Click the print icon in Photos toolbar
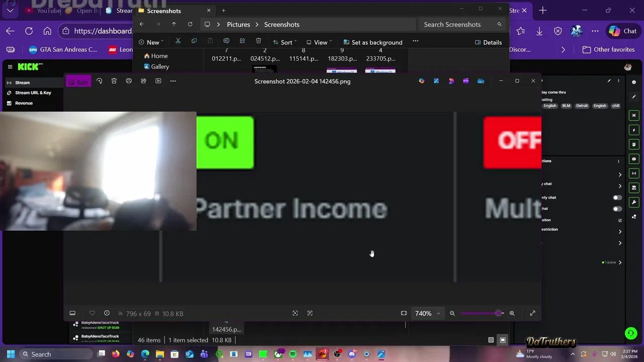The width and height of the screenshot is (644, 362). 129,81
